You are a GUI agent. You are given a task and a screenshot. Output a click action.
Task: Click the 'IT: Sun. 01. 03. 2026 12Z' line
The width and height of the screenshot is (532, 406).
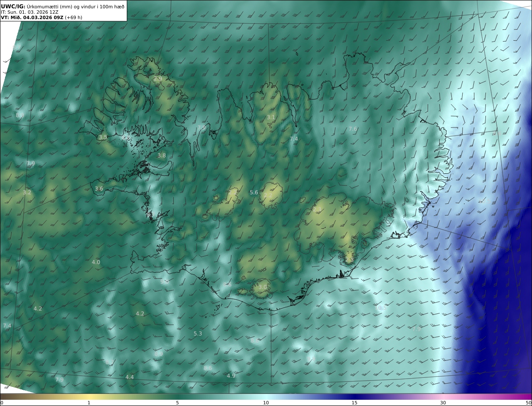tap(30, 12)
